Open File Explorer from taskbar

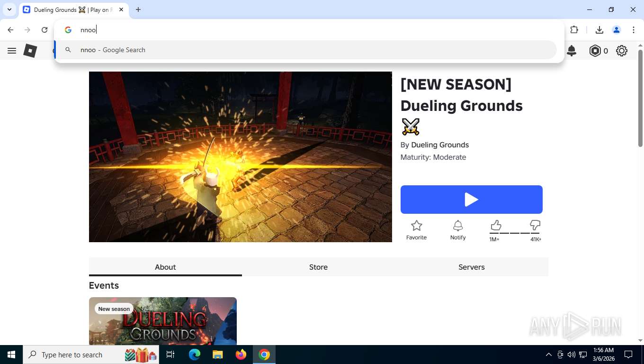point(217,355)
